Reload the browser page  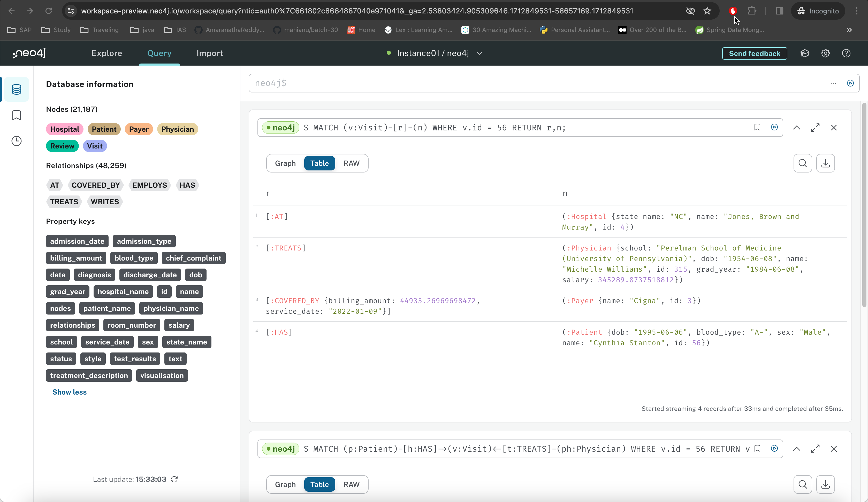click(49, 11)
